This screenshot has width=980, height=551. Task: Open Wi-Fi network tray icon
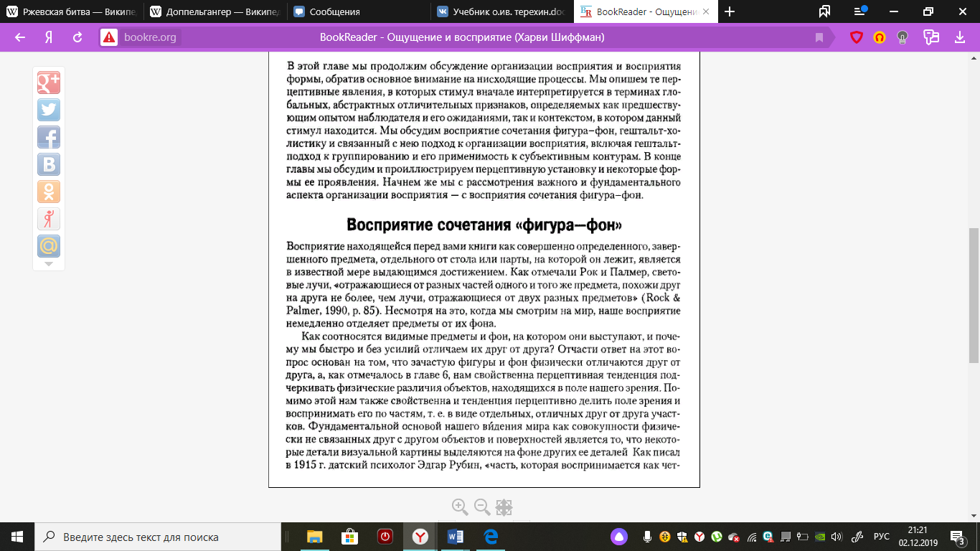point(750,537)
